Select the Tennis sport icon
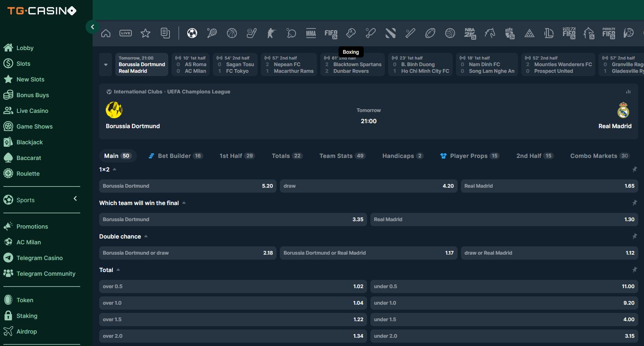The width and height of the screenshot is (644, 346). (x=212, y=33)
